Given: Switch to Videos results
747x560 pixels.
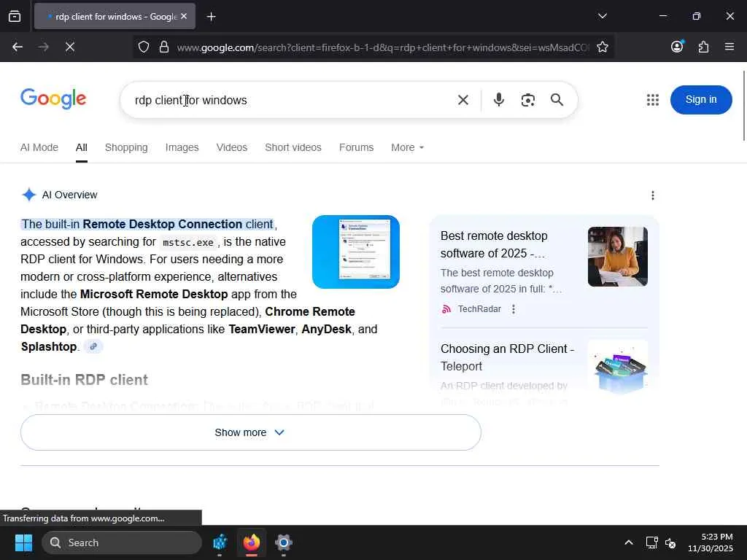Looking at the screenshot, I should [231, 147].
